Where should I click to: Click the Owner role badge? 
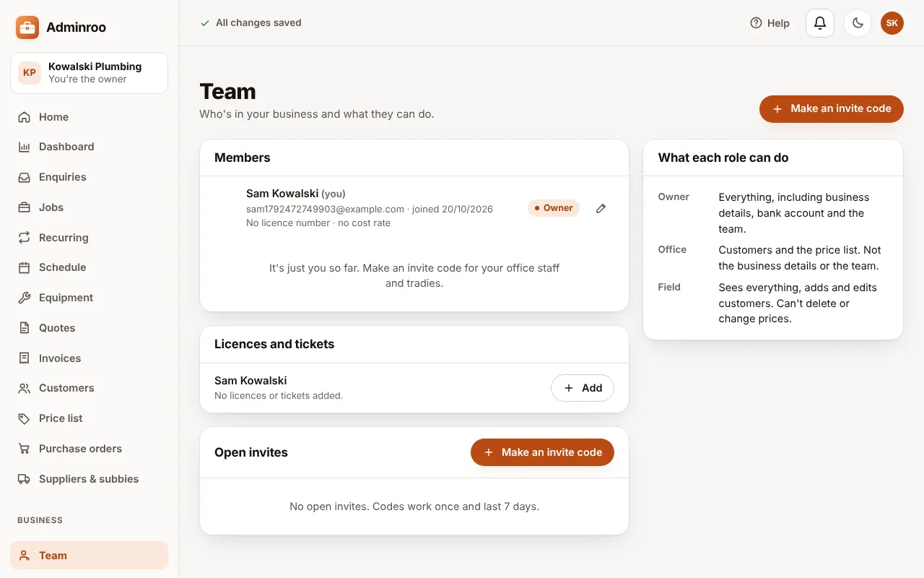tap(554, 208)
